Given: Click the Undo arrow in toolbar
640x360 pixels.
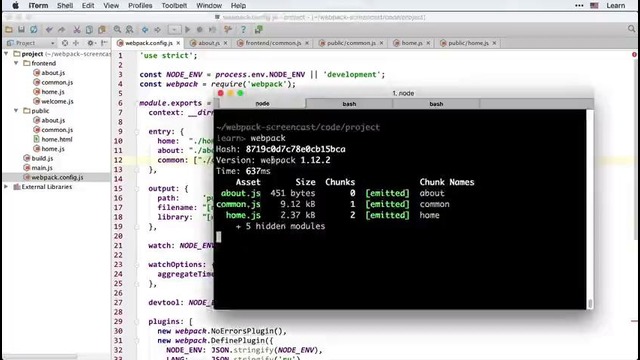Looking at the screenshot, I should click(x=49, y=29).
